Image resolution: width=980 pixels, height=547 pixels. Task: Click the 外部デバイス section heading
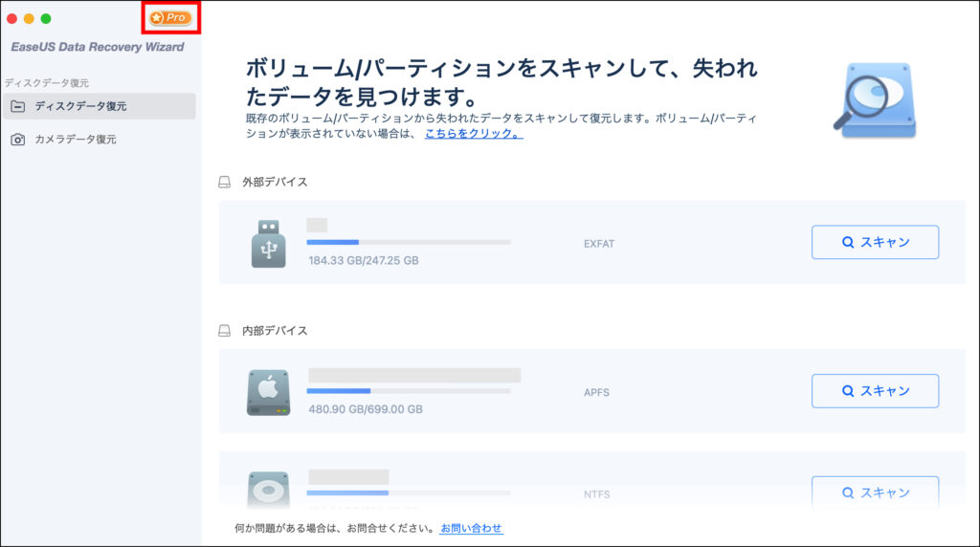pos(275,182)
